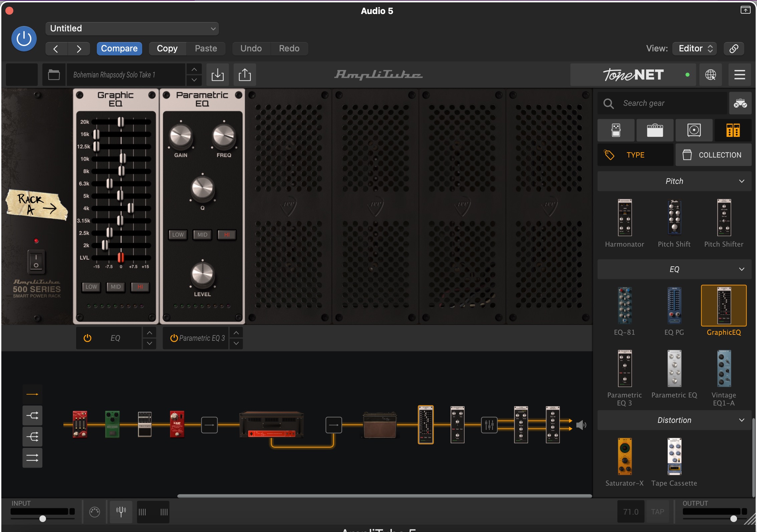Select the amplifier category tab
This screenshot has width=757, height=532.
click(655, 130)
